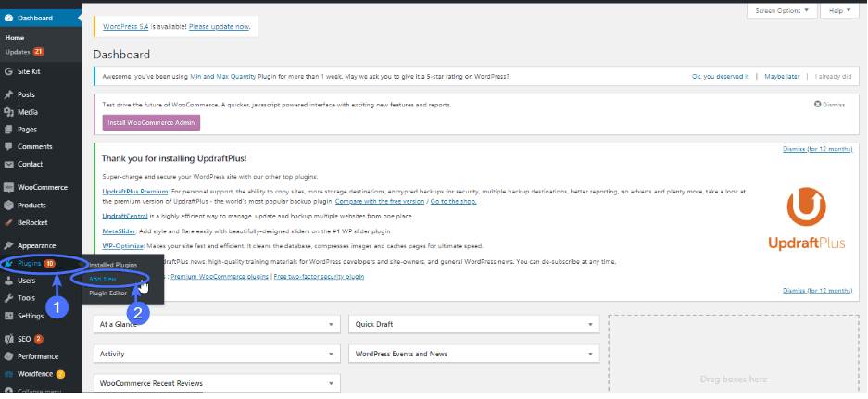
Task: Click the Performance cube icon
Action: [9, 356]
